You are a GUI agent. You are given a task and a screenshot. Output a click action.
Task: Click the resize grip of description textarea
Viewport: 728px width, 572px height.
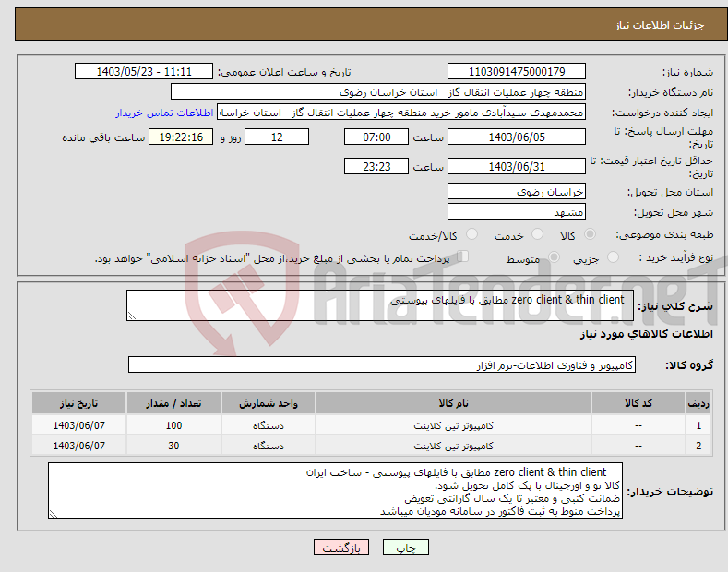(x=132, y=316)
